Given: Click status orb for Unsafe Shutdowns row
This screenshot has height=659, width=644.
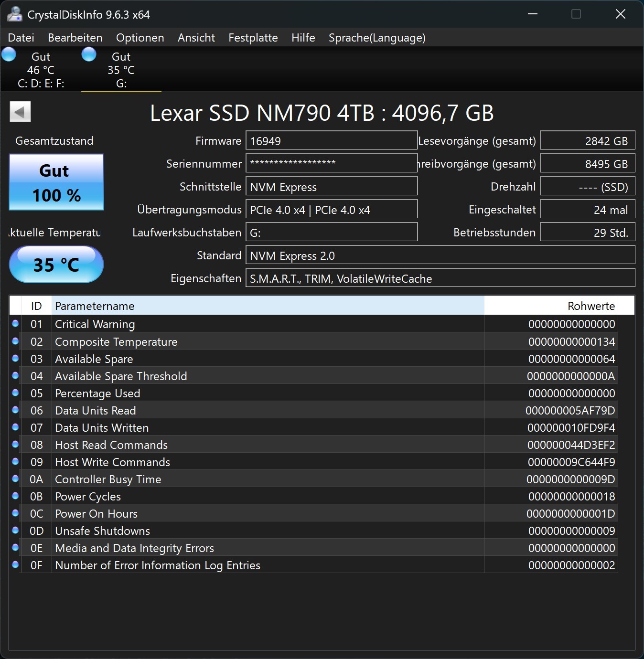Looking at the screenshot, I should (x=15, y=530).
